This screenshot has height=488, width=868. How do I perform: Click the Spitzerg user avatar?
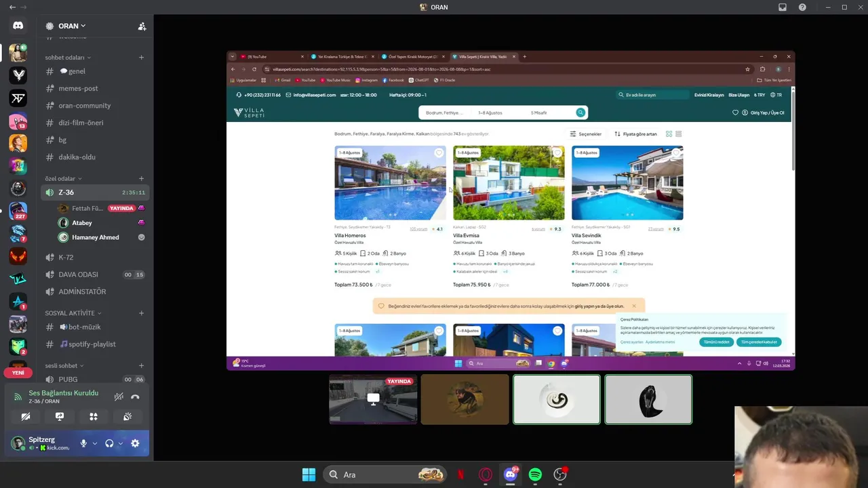(x=18, y=443)
